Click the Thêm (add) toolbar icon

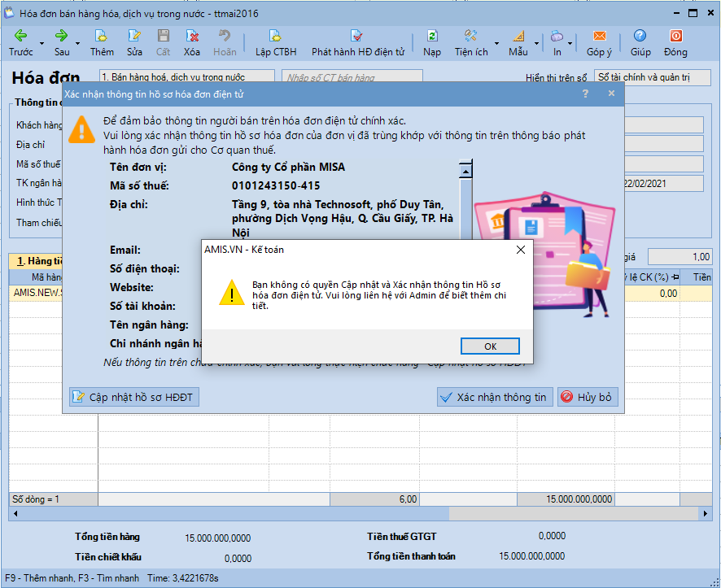(102, 36)
